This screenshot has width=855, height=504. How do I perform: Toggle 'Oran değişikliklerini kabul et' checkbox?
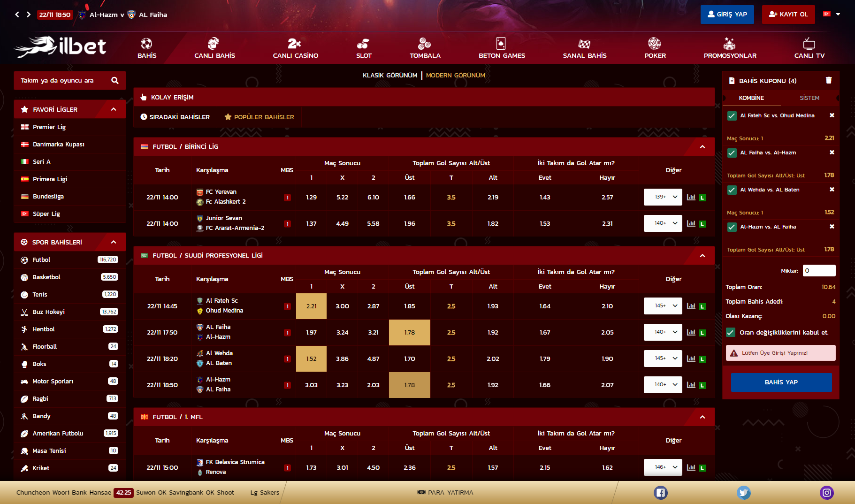(x=731, y=333)
